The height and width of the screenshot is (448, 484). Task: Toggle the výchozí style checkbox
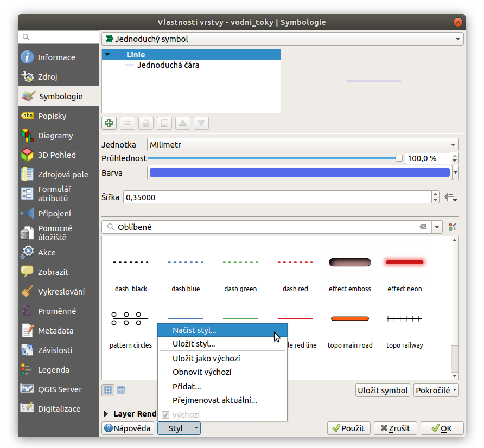point(165,415)
